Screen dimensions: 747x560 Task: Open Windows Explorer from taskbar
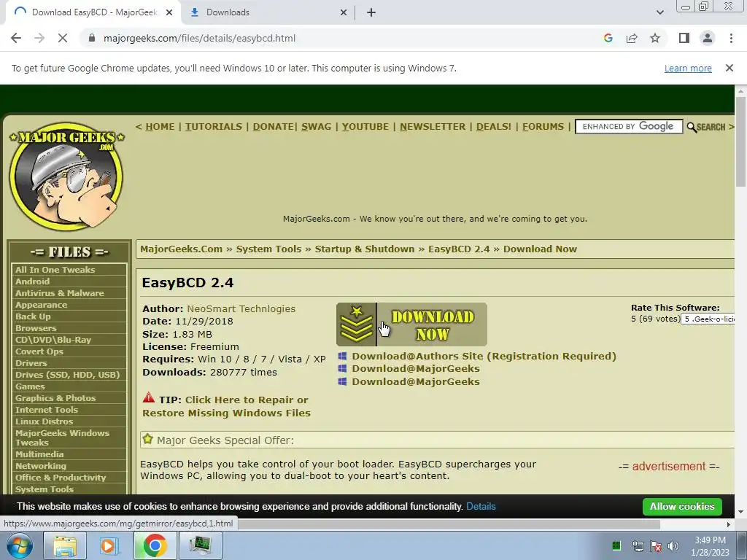65,545
